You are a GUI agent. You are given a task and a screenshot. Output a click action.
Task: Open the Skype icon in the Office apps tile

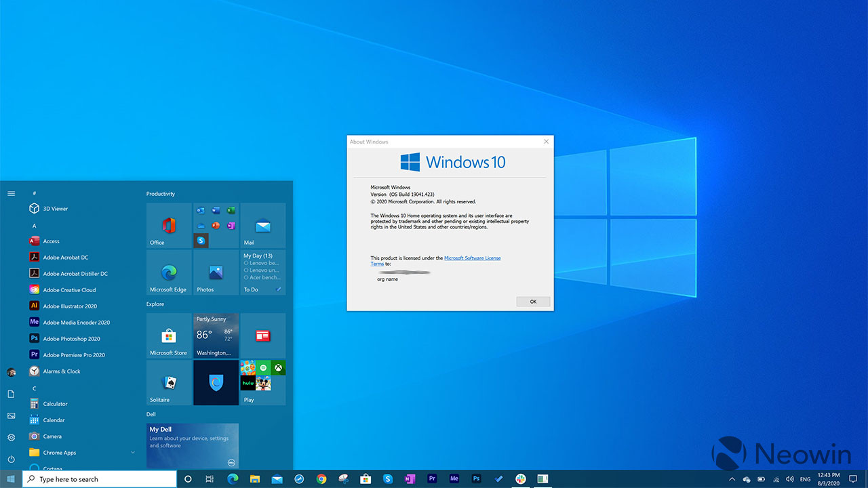pyautogui.click(x=201, y=240)
